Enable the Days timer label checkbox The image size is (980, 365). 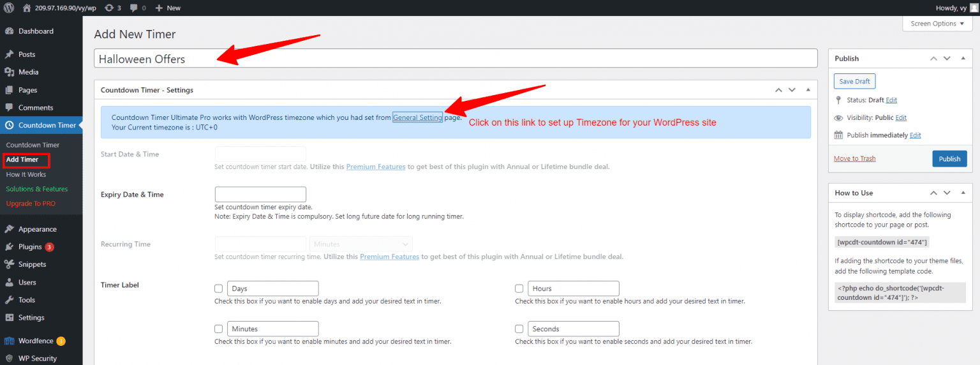pos(219,288)
